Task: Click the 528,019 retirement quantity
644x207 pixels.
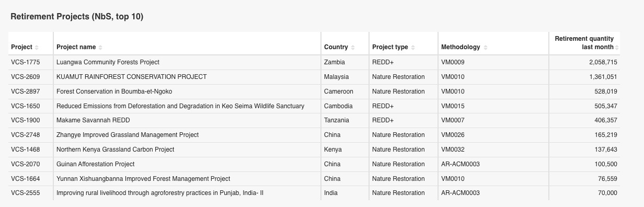Action: [x=606, y=91]
